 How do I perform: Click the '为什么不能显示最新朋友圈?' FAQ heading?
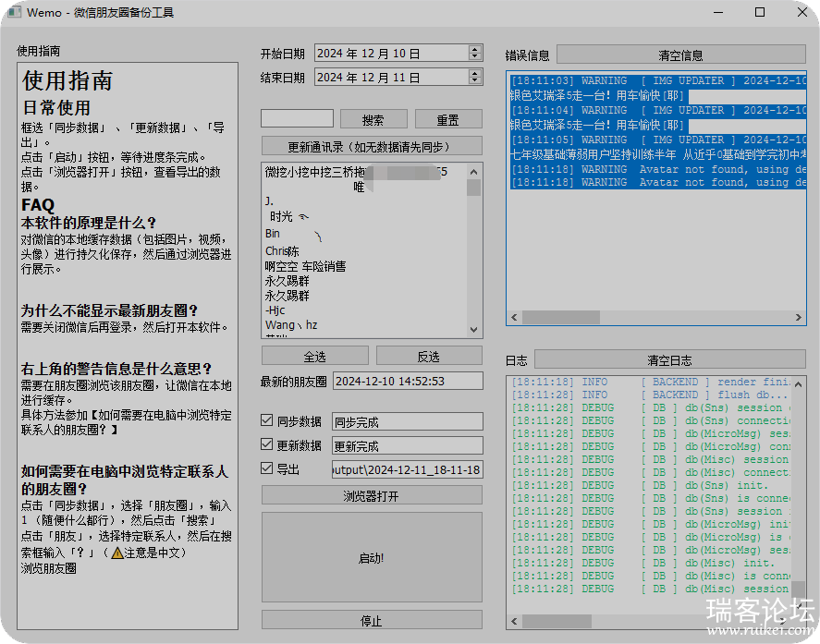tap(109, 311)
